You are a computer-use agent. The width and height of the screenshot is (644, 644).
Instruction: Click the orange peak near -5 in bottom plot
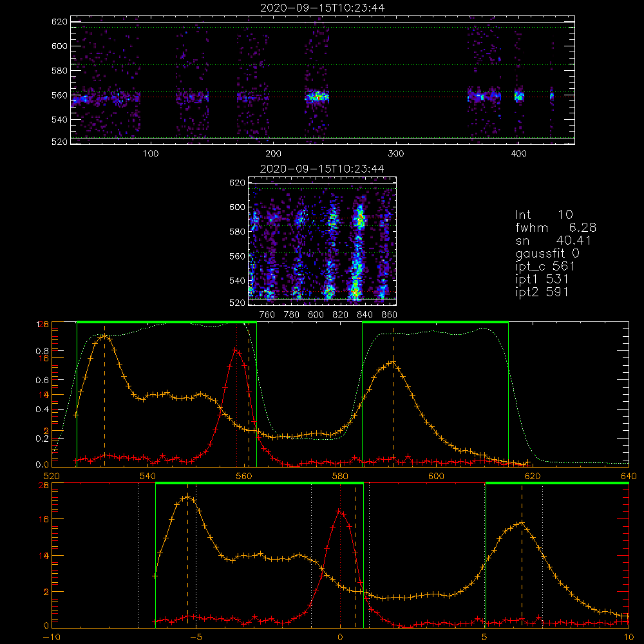point(187,497)
